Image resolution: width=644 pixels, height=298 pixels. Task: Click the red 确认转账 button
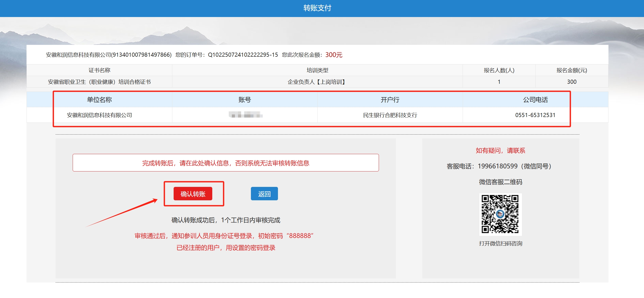pyautogui.click(x=193, y=194)
